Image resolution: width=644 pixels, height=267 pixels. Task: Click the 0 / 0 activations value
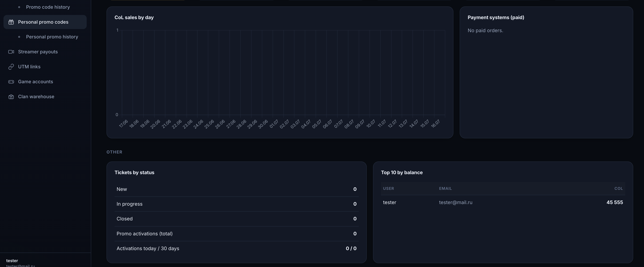pyautogui.click(x=351, y=249)
